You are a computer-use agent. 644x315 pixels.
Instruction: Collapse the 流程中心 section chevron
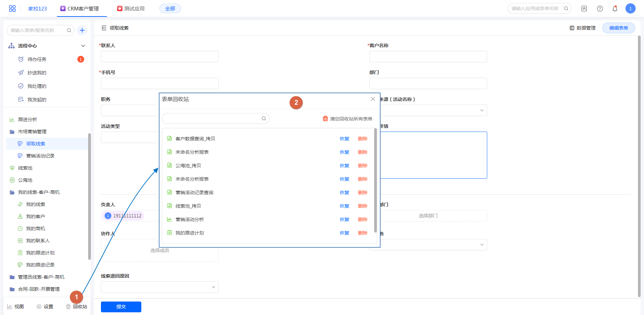(83, 46)
